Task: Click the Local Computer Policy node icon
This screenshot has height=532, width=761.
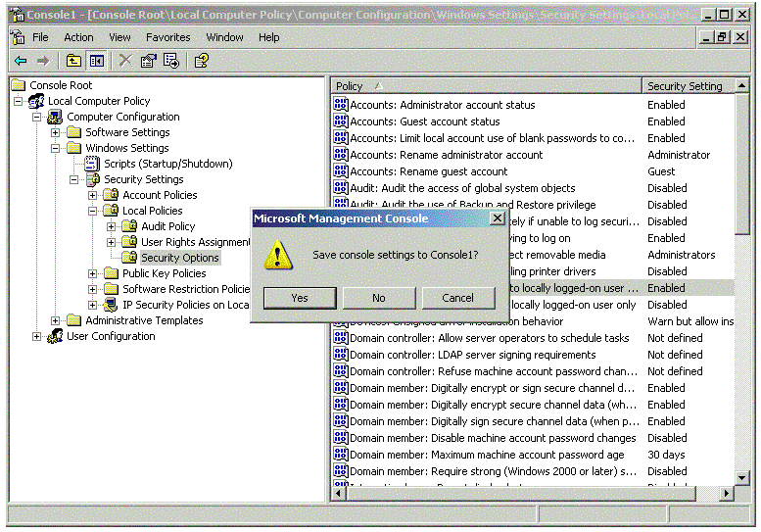Action: click(37, 101)
